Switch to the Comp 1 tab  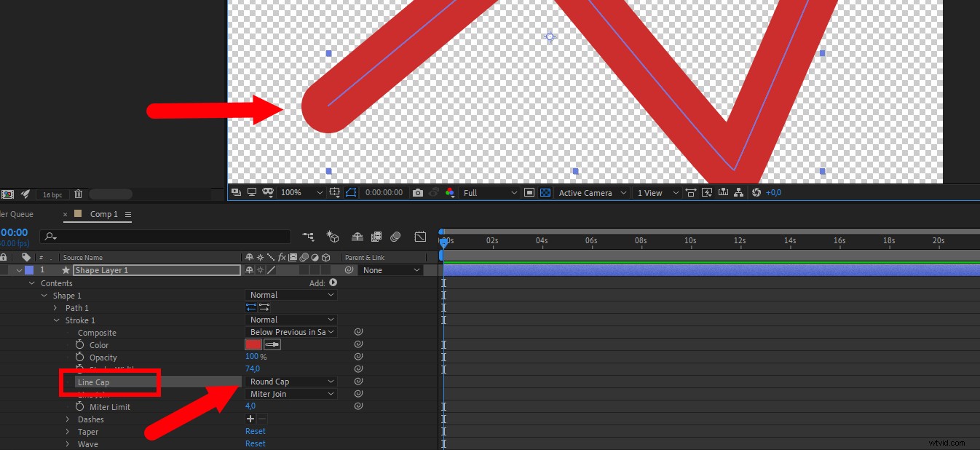104,214
